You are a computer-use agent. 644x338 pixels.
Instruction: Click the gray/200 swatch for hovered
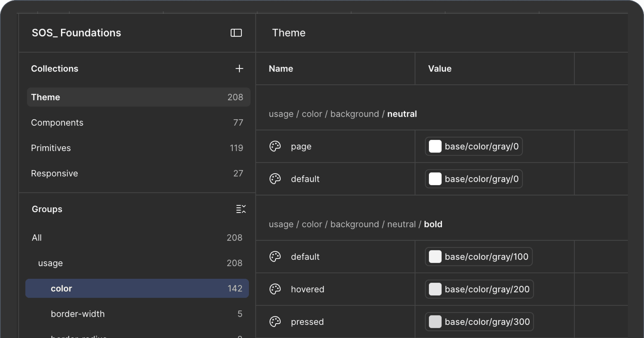[x=435, y=289]
